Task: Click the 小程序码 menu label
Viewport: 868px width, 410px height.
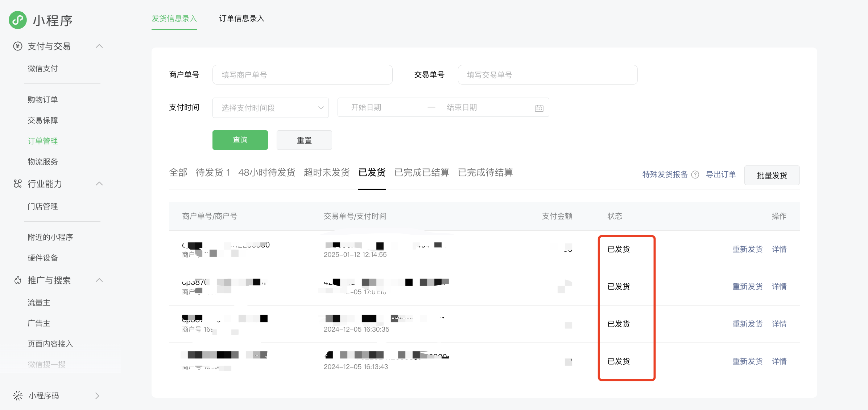Action: 44,395
